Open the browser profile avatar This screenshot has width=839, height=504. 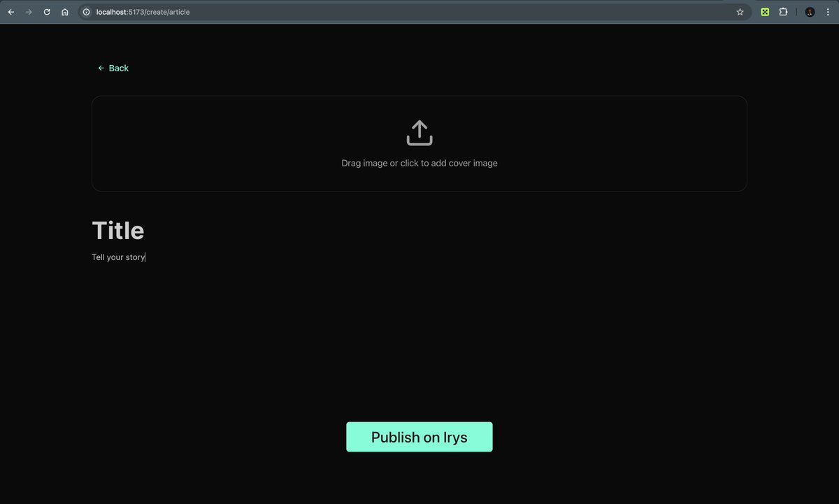[810, 12]
